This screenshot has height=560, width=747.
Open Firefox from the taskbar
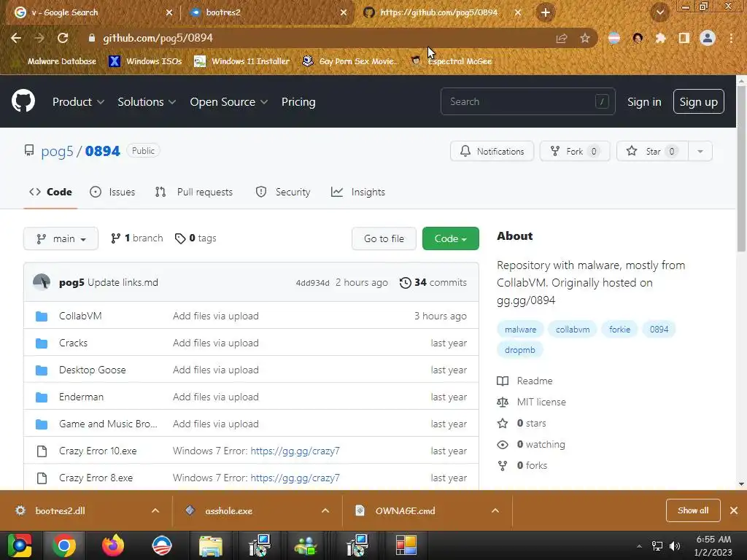point(113,545)
